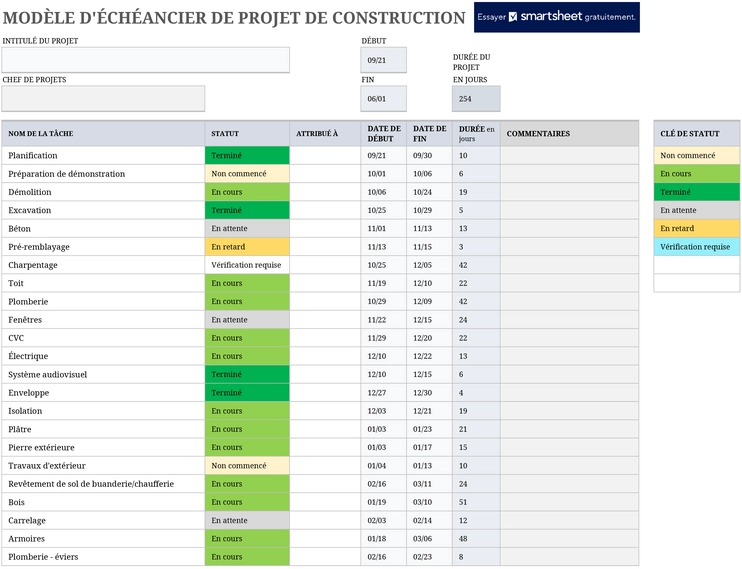Image resolution: width=742 pixels, height=569 pixels.
Task: Click En attente status of Carrelage
Action: point(247,520)
